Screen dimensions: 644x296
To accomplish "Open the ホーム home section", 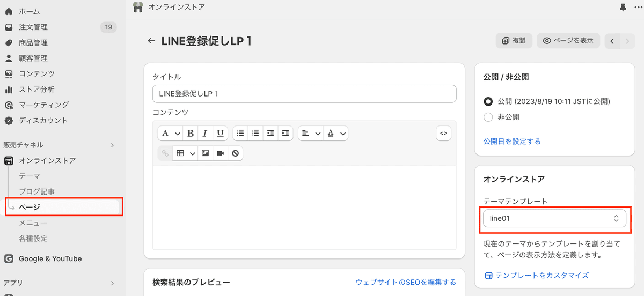I will [x=30, y=11].
